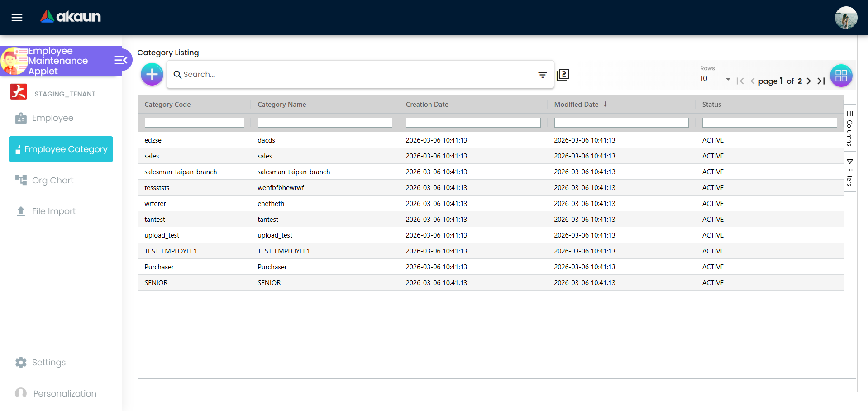Click the user profile avatar at top right
The height and width of the screenshot is (411, 868).
[846, 18]
